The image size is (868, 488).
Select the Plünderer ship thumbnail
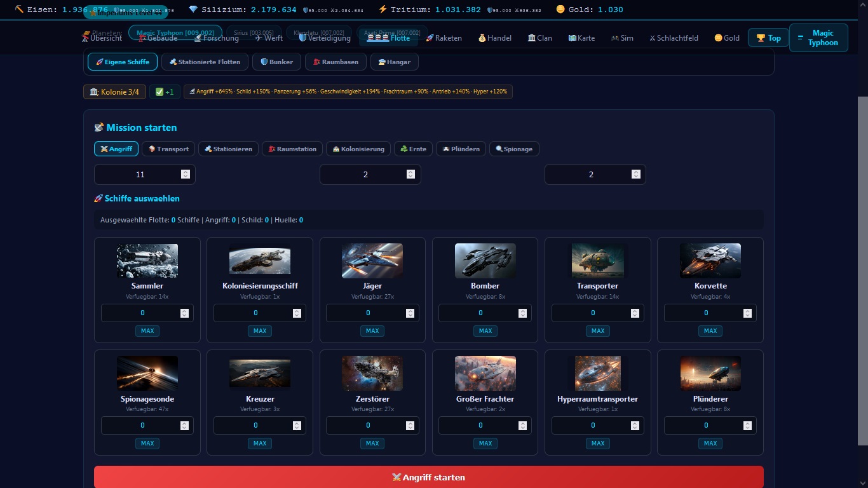[710, 373]
